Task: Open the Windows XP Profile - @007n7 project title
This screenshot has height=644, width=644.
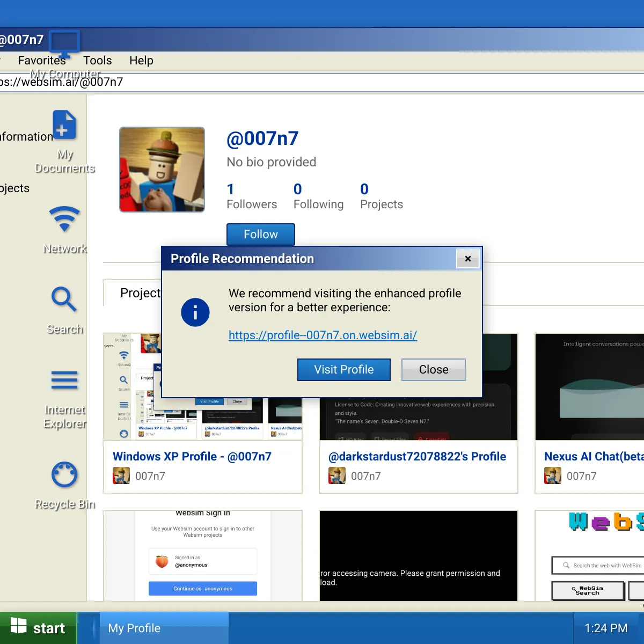Action: (192, 457)
